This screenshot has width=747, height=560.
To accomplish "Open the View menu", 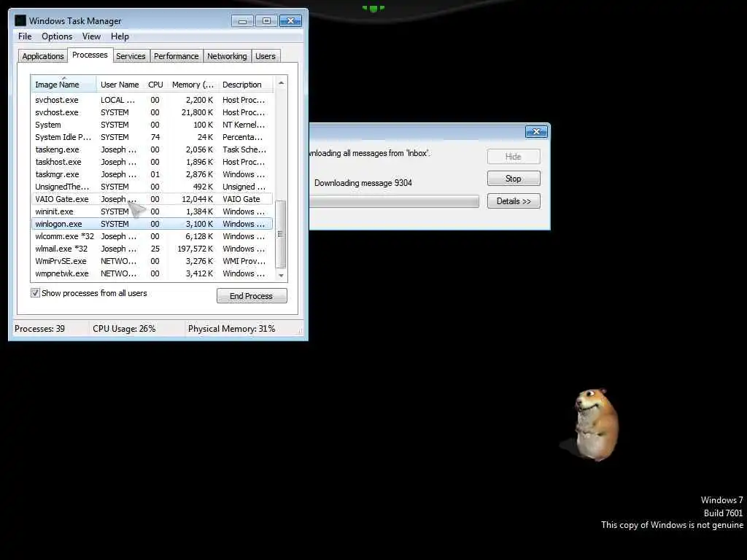I will (x=91, y=36).
